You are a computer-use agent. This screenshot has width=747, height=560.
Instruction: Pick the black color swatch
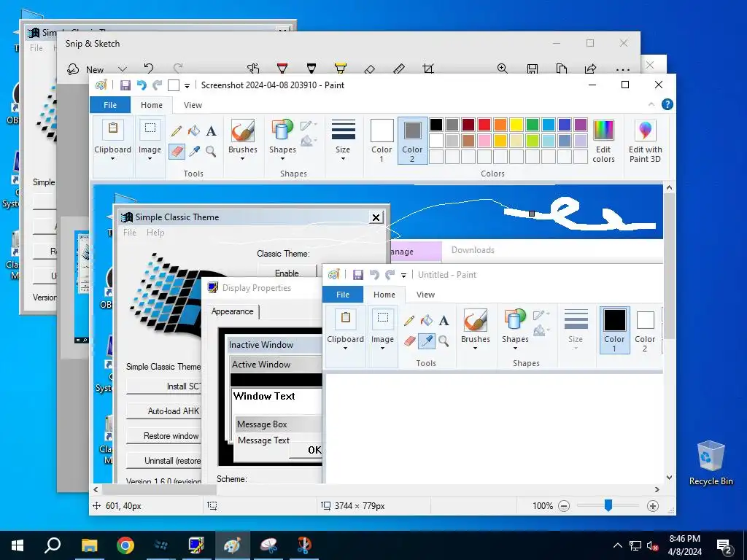click(436, 125)
